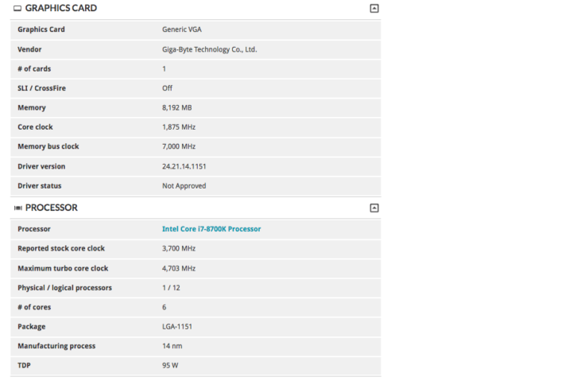Click the chip icon beside PROCESSOR
This screenshot has height=381, width=588.
coord(17,208)
